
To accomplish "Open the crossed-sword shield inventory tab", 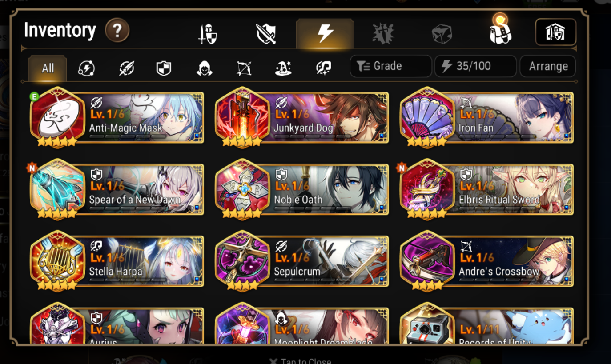I will pyautogui.click(x=266, y=34).
